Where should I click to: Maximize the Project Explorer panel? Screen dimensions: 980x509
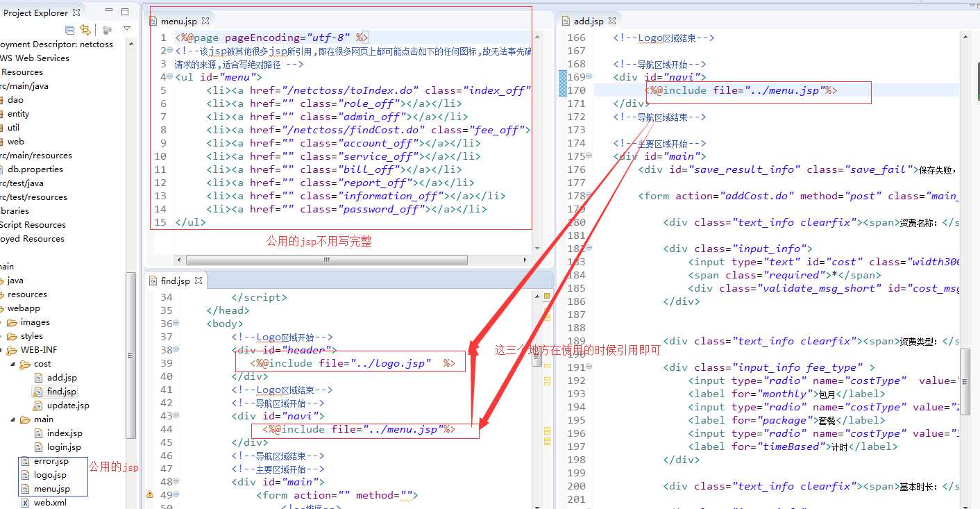coord(125,12)
